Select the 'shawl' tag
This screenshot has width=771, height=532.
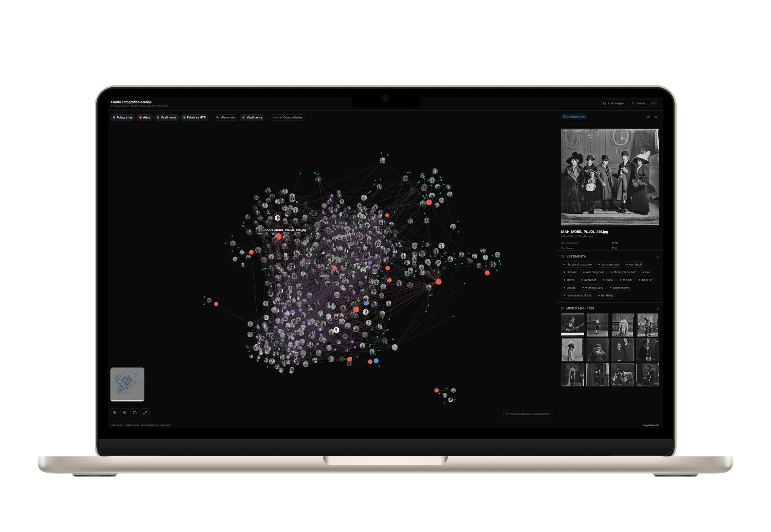(x=569, y=280)
